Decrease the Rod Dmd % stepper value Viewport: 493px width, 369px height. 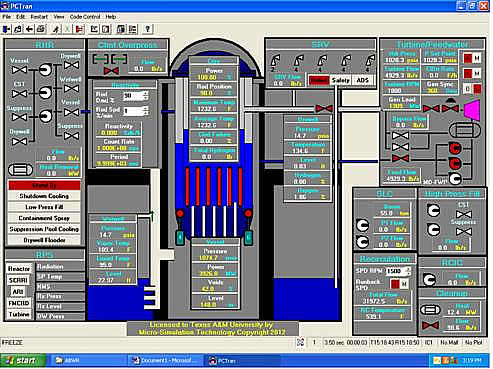[x=146, y=98]
